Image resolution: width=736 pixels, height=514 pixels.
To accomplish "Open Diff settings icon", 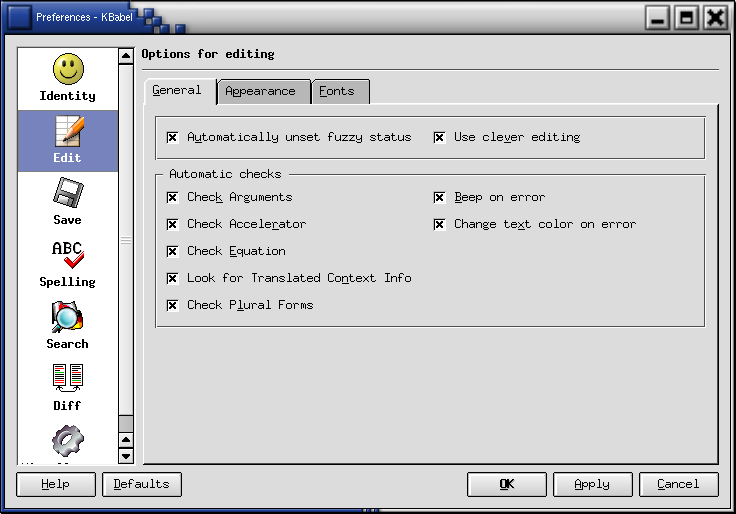I will 67,379.
